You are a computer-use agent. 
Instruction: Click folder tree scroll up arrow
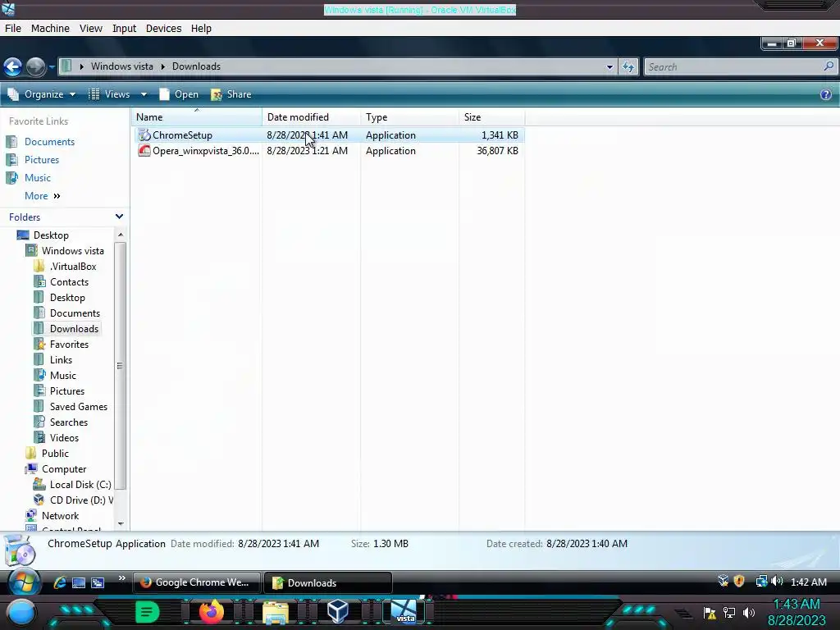coord(121,235)
